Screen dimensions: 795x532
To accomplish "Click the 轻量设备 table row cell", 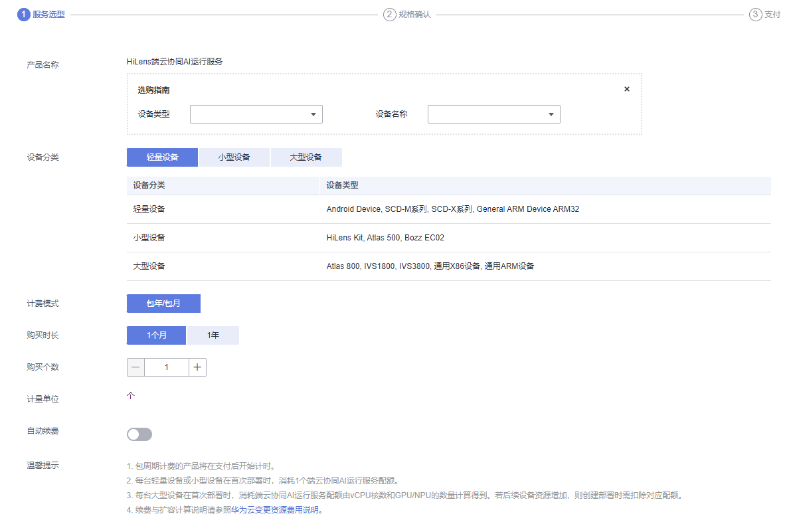I will [x=149, y=209].
